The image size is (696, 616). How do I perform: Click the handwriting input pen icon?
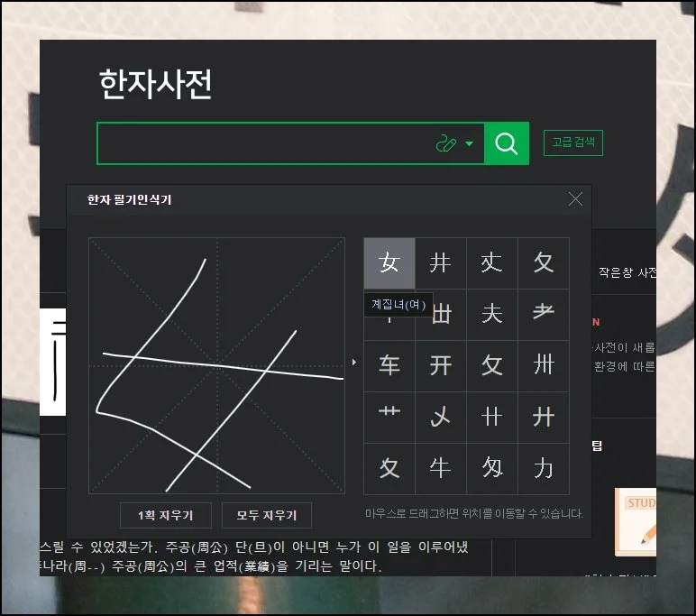point(447,144)
